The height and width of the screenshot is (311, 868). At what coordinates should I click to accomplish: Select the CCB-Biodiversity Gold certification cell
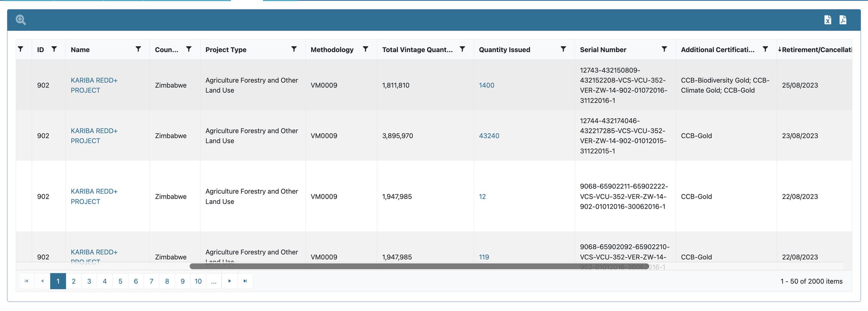pyautogui.click(x=726, y=85)
